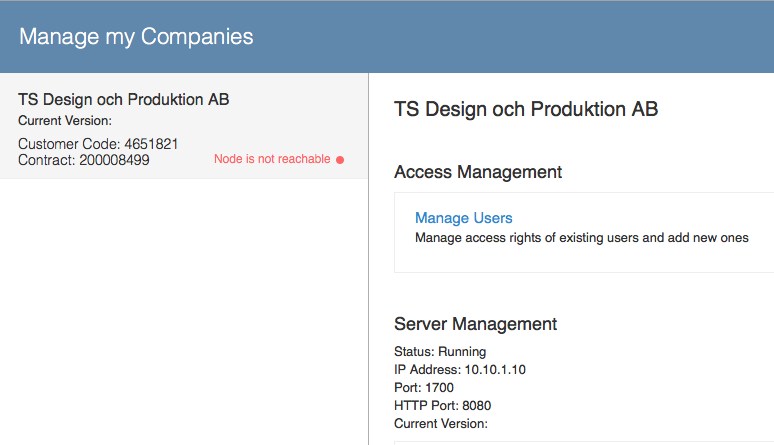Open the Manage Users link
This screenshot has width=774, height=445.
coord(464,218)
